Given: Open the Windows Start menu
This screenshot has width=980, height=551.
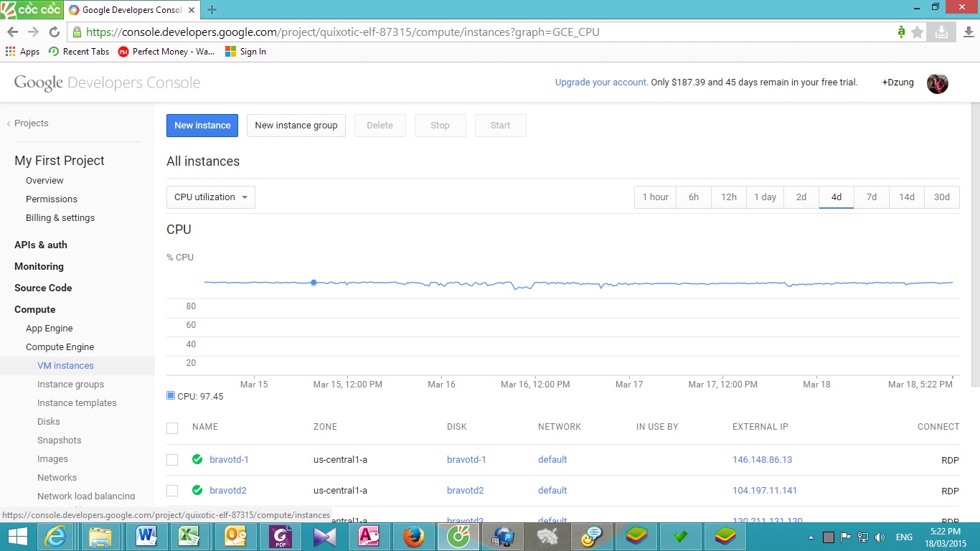Looking at the screenshot, I should 17,537.
